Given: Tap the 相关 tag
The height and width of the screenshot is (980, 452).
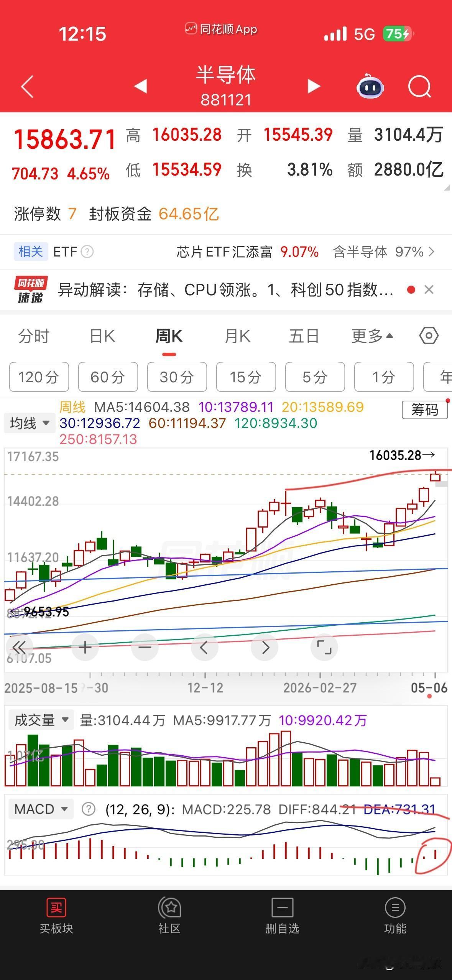Looking at the screenshot, I should point(31,252).
